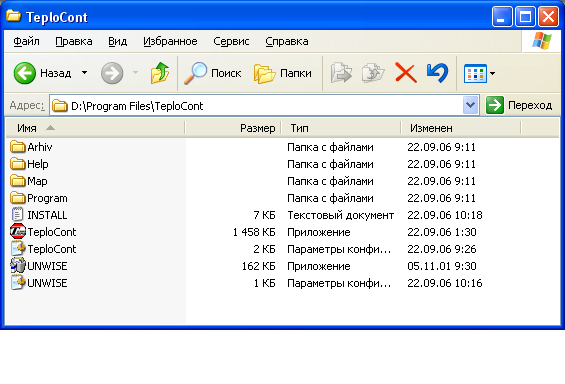
Task: Open Поиск magnifier search
Action: pyautogui.click(x=212, y=73)
